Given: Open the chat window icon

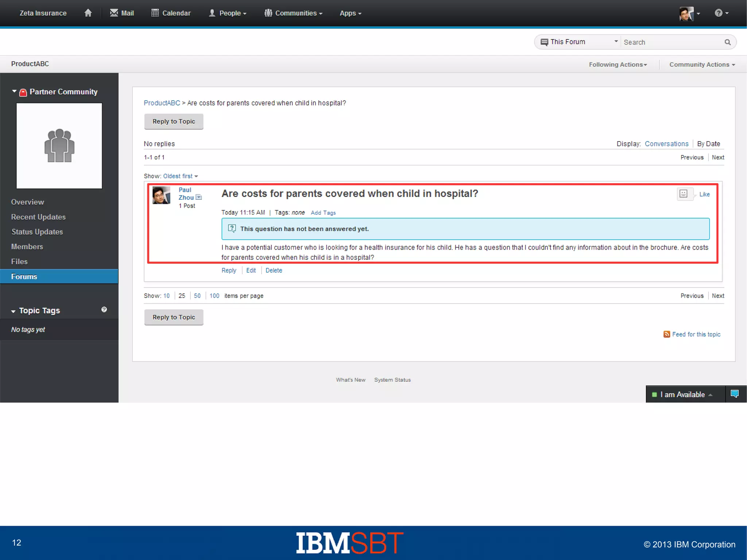Looking at the screenshot, I should (x=735, y=394).
